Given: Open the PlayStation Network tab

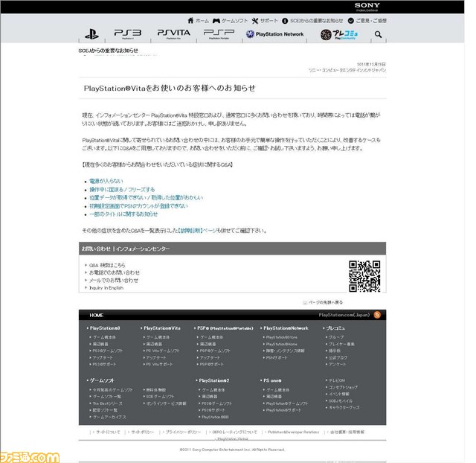Looking at the screenshot, I should pyautogui.click(x=274, y=34).
